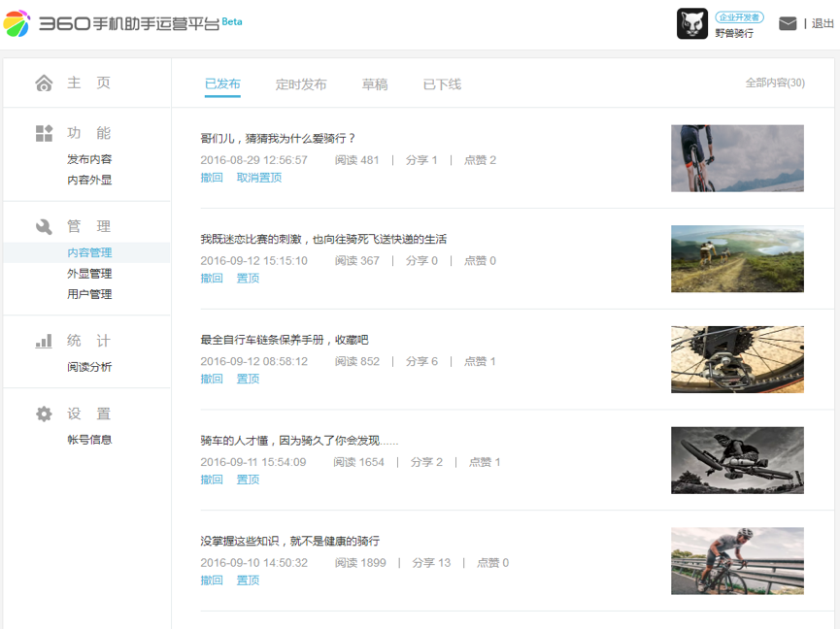This screenshot has height=629, width=840.
Task: Click 撤回 for the 链条保养 article
Action: [x=212, y=379]
